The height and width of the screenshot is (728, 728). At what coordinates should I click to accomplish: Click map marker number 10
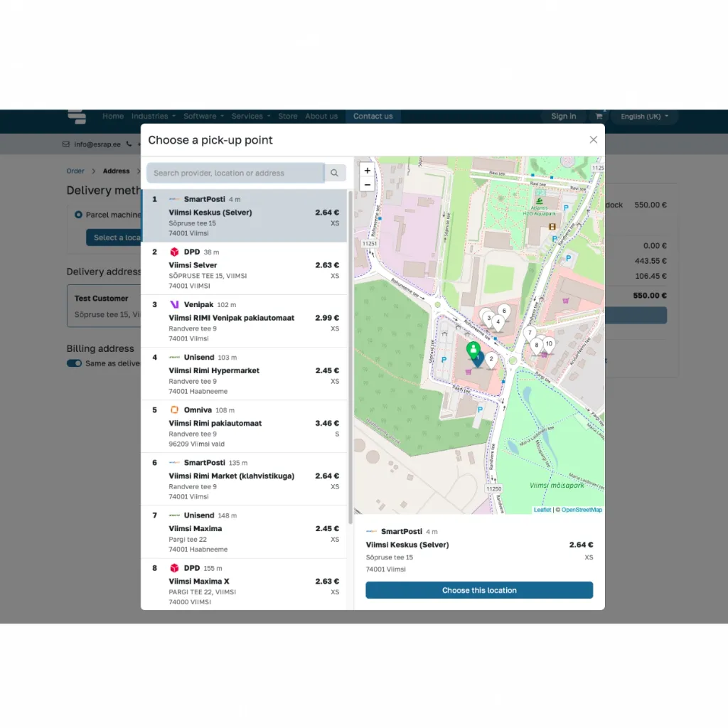(x=549, y=345)
